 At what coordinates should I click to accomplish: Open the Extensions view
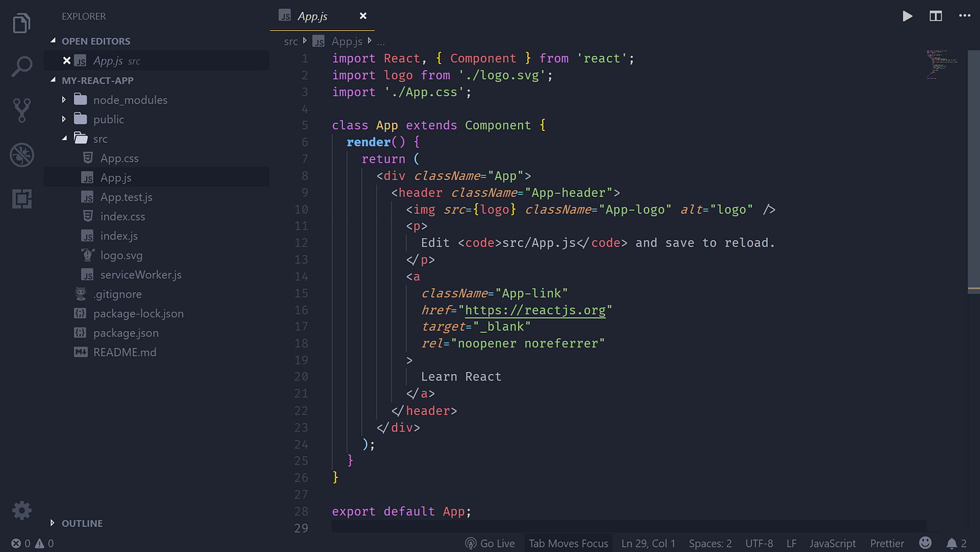coord(21,199)
